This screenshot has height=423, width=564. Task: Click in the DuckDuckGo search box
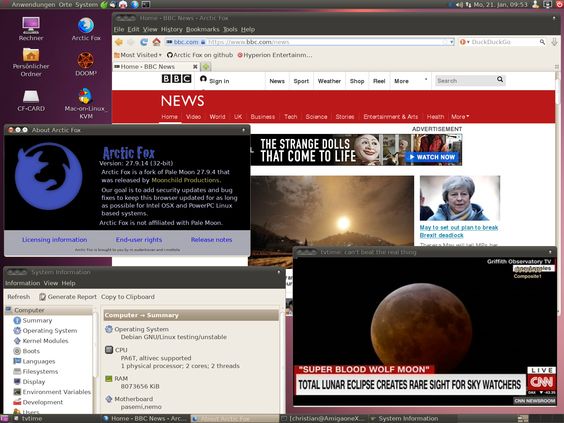click(x=504, y=42)
